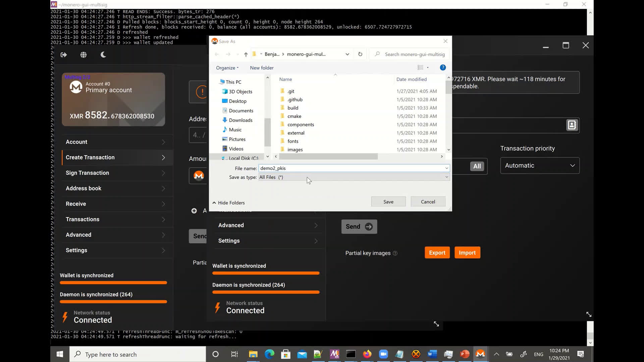
Task: Open address book via the contact icon
Action: coord(572,125)
